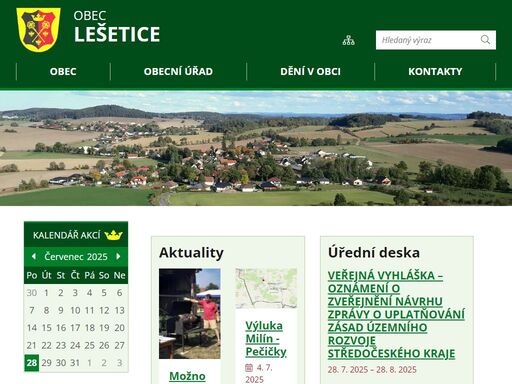Click the crown icon in Kalendář akcí
The image size is (512, 384).
click(113, 235)
